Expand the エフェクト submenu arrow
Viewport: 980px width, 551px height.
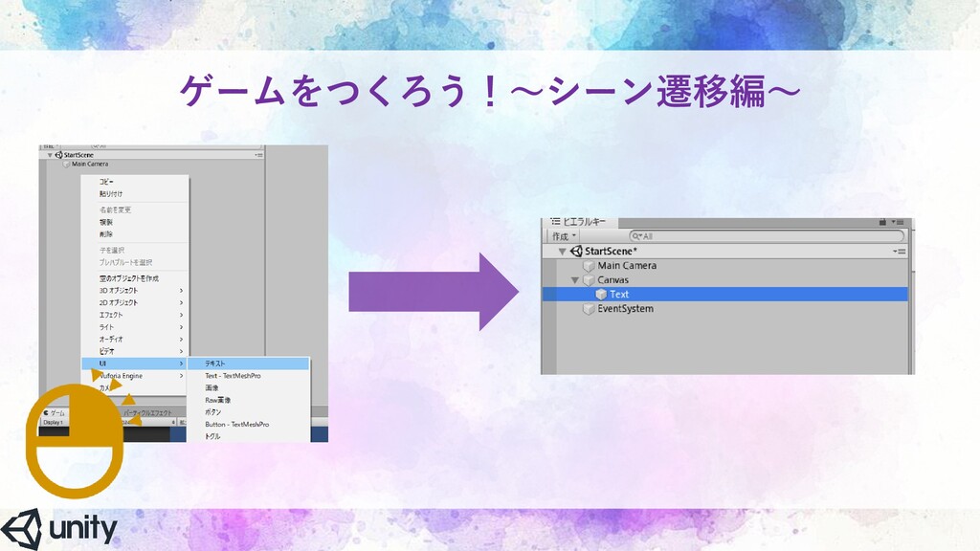click(181, 315)
